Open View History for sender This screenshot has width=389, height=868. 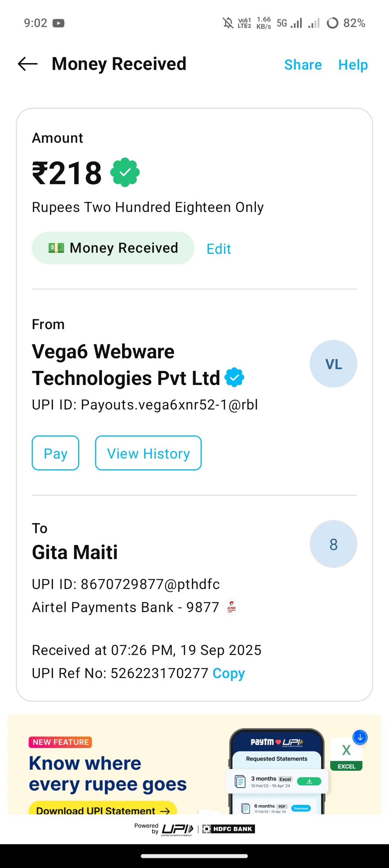click(x=148, y=453)
